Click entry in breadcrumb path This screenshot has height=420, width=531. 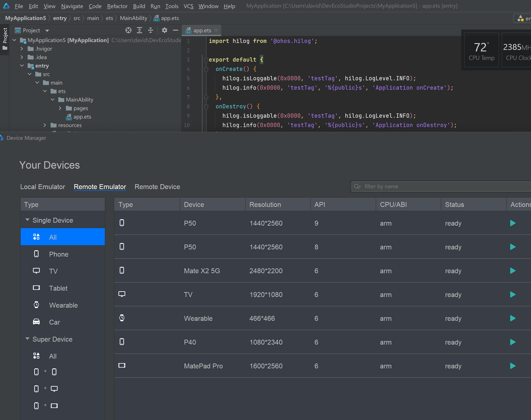tap(60, 18)
